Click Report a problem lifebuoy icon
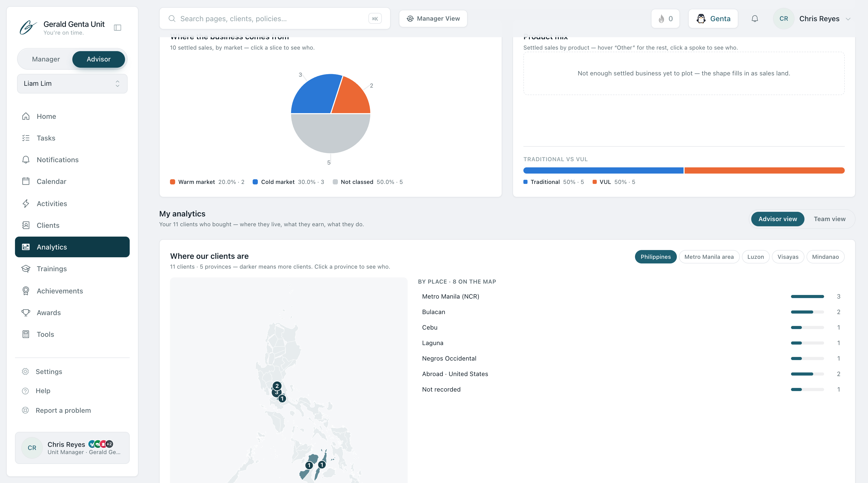The height and width of the screenshot is (483, 868). click(25, 410)
